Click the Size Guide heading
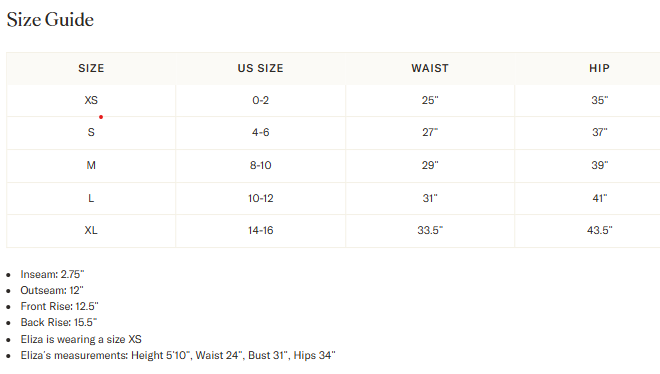Viewport: 660px width, 374px height. tap(50, 20)
